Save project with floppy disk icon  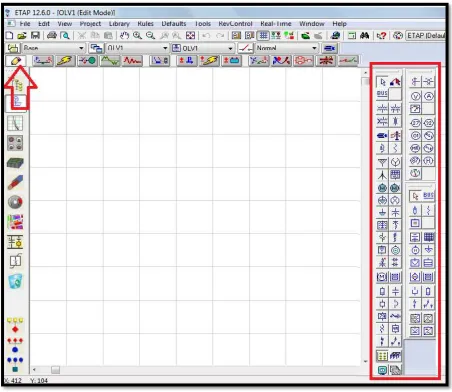tap(35, 35)
